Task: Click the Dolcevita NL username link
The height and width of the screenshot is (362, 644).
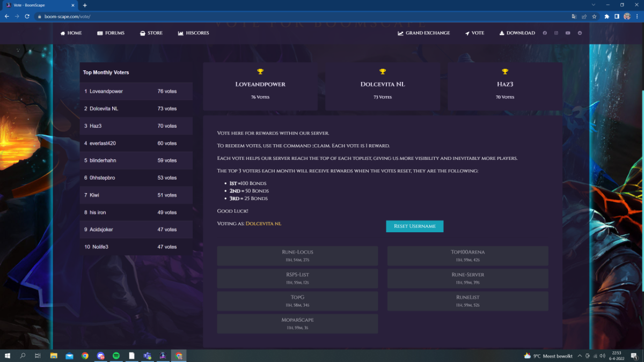Action: coord(264,223)
